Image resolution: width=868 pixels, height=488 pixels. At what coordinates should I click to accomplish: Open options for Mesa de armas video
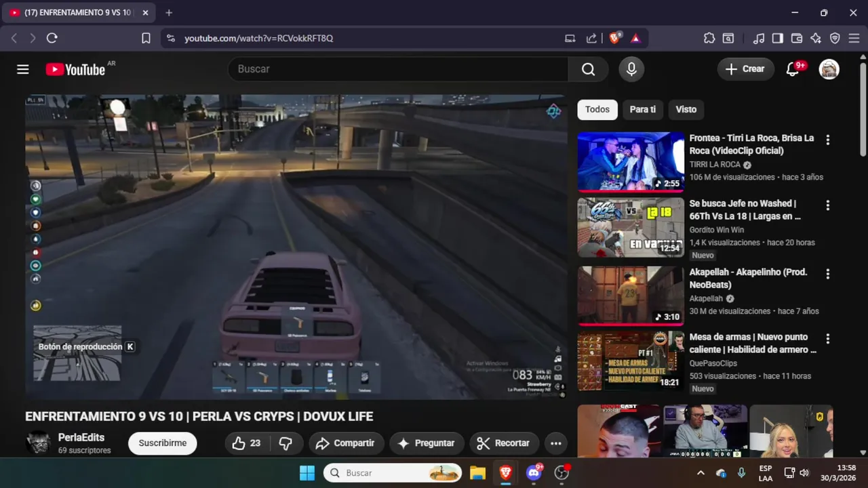pyautogui.click(x=827, y=338)
